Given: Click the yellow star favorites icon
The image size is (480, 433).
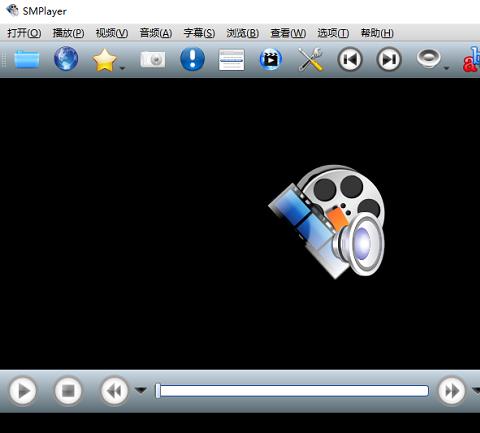Looking at the screenshot, I should (105, 60).
